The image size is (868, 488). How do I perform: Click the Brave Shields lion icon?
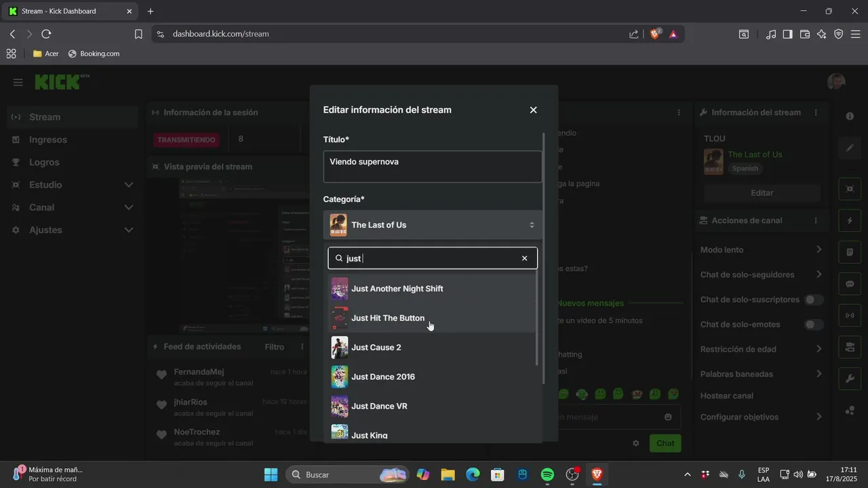[x=655, y=34]
